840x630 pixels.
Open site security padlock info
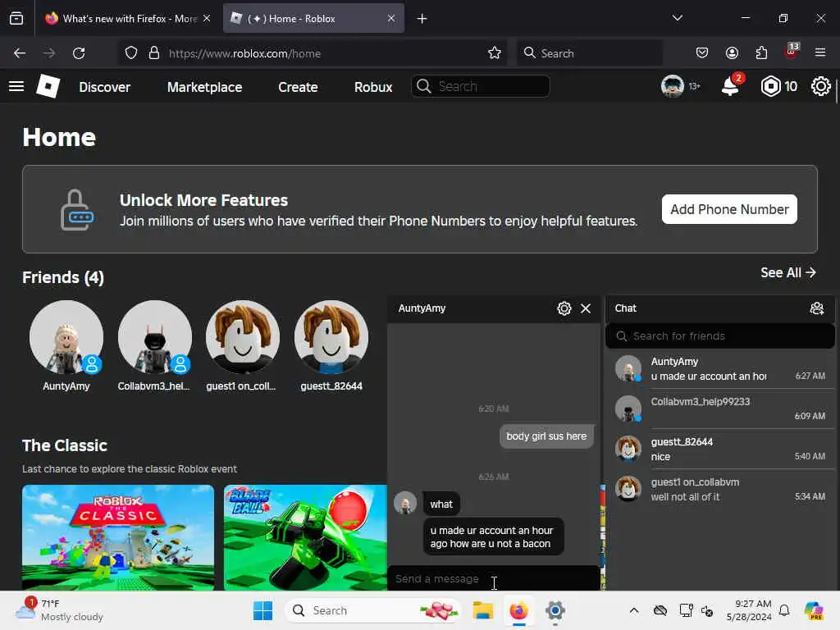154,53
